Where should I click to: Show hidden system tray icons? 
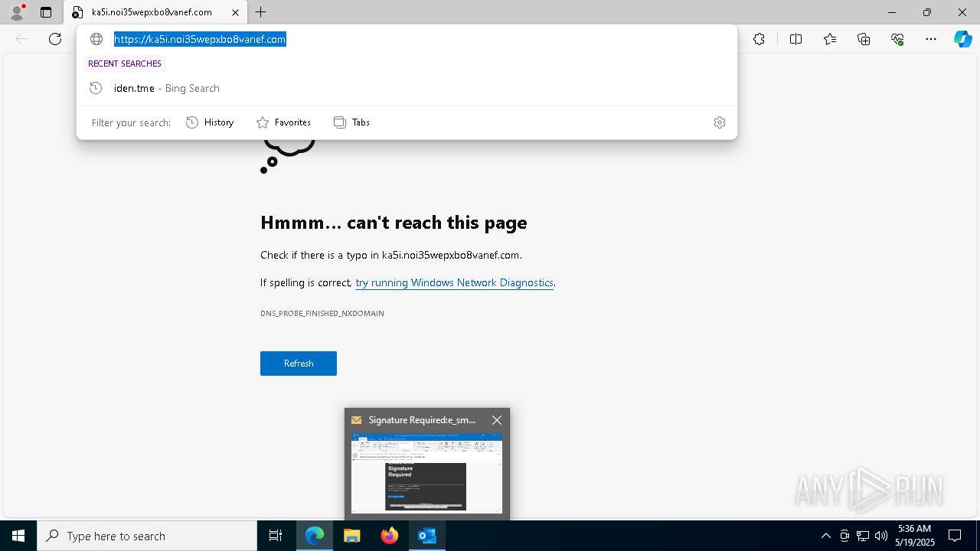[825, 536]
